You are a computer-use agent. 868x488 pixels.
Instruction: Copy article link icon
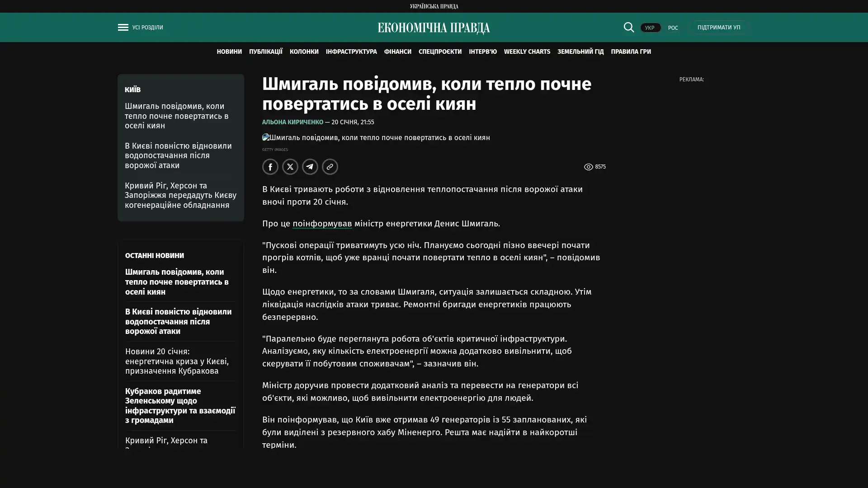click(x=330, y=167)
